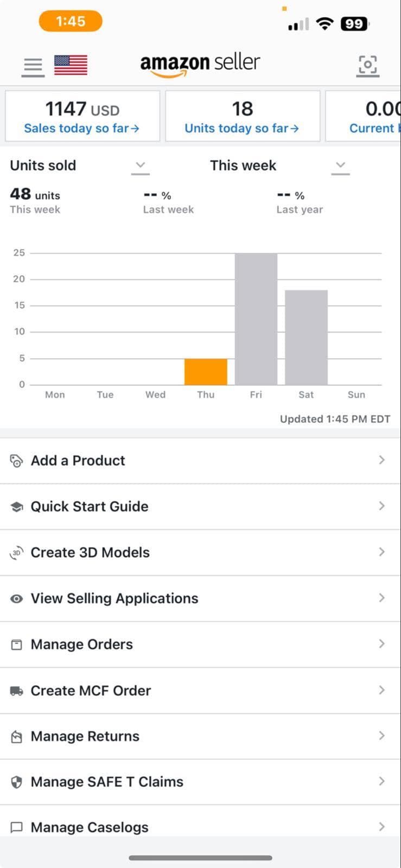Viewport: 401px width, 868px height.
Task: Tap the Manage Returns box icon
Action: 17,737
